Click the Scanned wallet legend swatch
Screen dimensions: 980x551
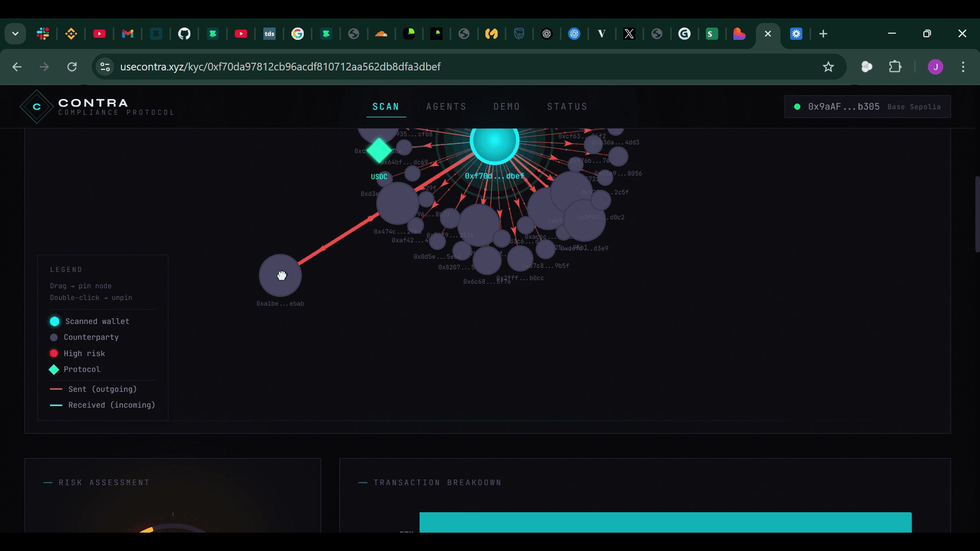click(x=55, y=321)
